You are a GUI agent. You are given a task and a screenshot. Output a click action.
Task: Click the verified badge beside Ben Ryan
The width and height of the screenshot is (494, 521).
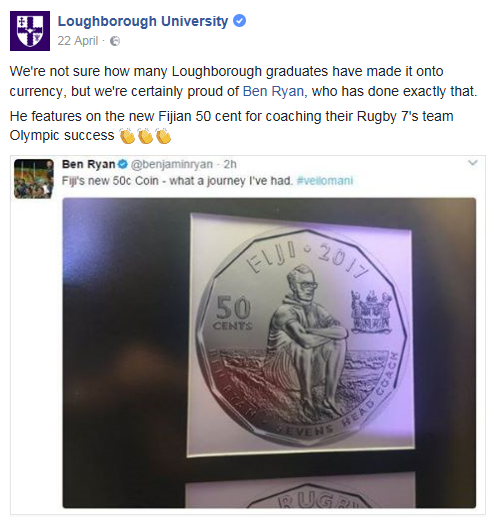click(x=122, y=164)
